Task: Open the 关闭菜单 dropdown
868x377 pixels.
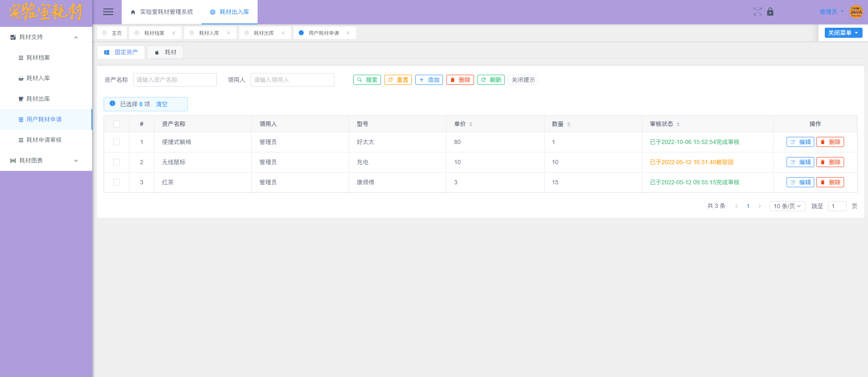Action: click(843, 33)
